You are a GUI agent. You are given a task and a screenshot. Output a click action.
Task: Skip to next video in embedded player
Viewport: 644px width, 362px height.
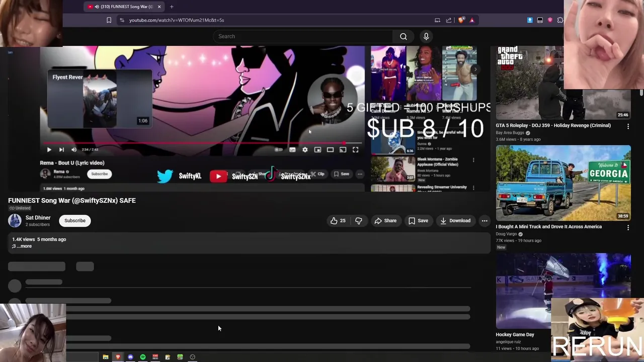click(x=61, y=149)
